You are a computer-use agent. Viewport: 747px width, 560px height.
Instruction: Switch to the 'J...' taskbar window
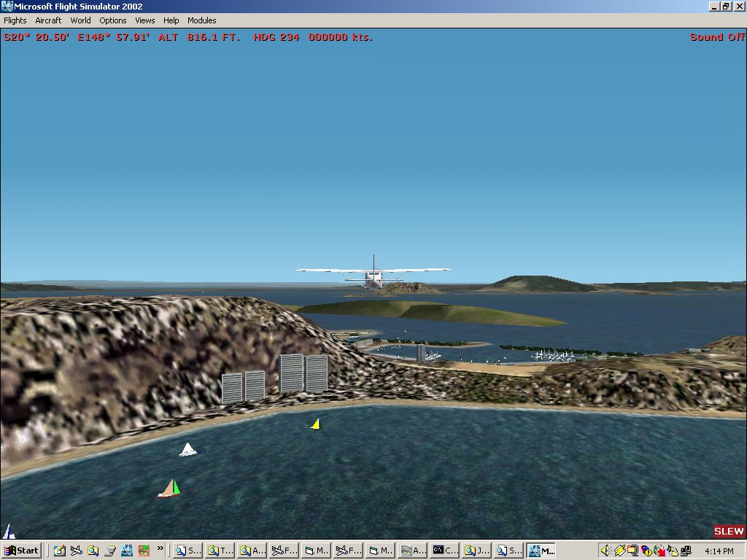(477, 551)
